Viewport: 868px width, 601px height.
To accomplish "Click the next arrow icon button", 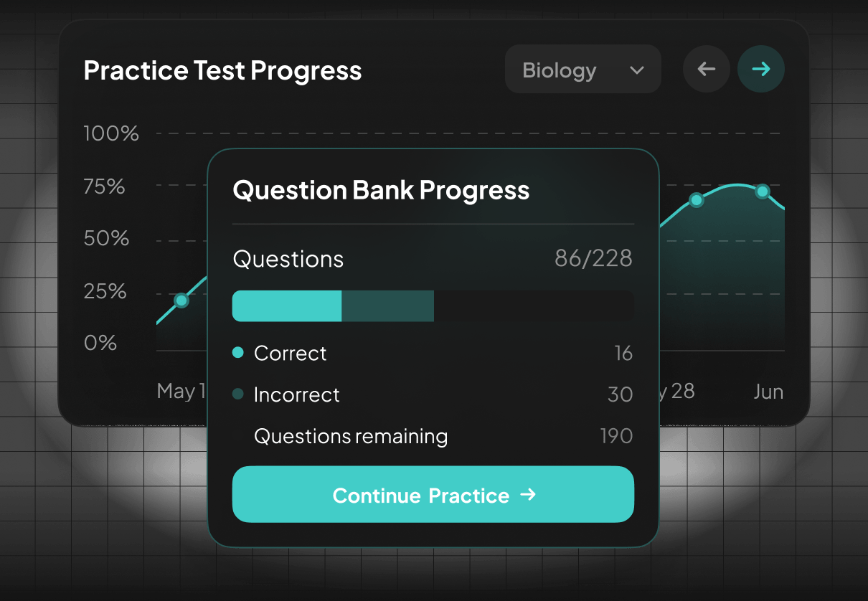I will pyautogui.click(x=761, y=69).
